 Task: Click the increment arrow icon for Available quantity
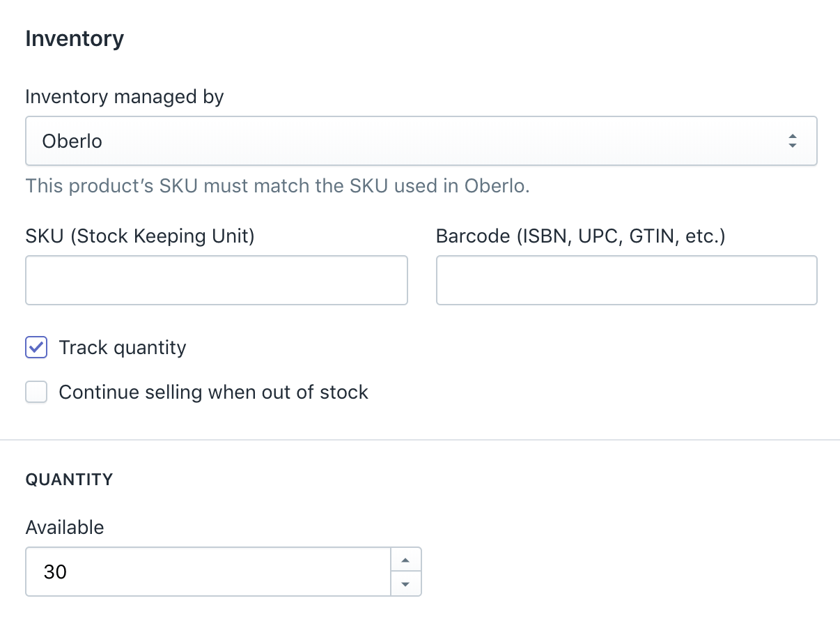tap(405, 559)
